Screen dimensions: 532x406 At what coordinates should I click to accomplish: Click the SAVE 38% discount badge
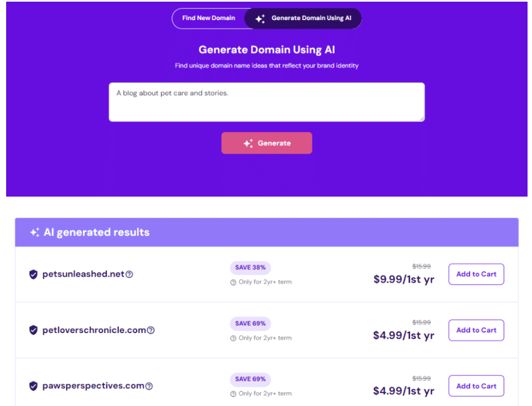250,267
